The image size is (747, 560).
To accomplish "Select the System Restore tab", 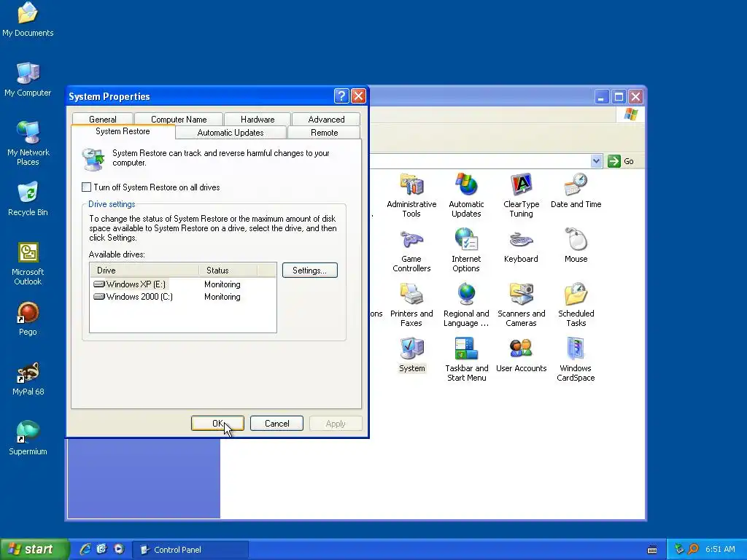I will [123, 131].
